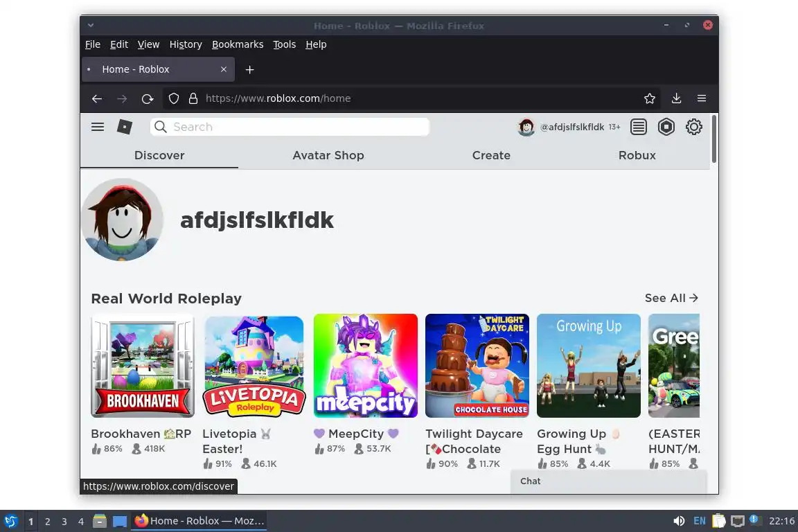
Task: Open the Firefox application menu
Action: coord(701,98)
